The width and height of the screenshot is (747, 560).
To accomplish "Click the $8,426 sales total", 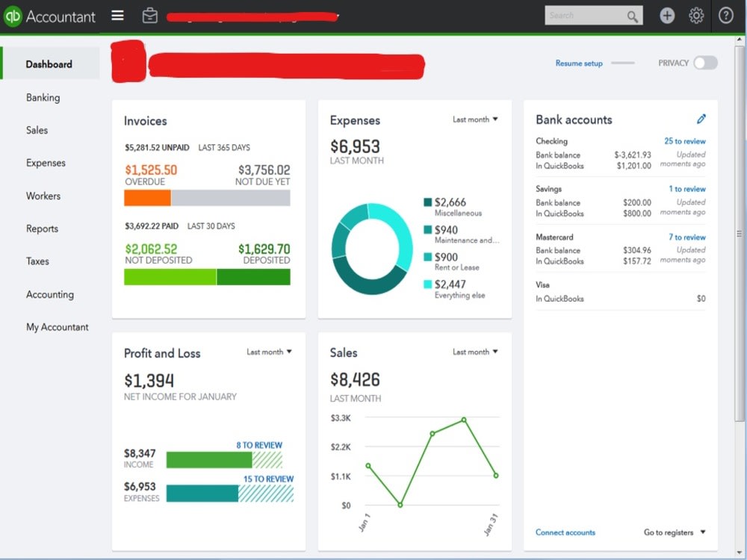I will (355, 379).
